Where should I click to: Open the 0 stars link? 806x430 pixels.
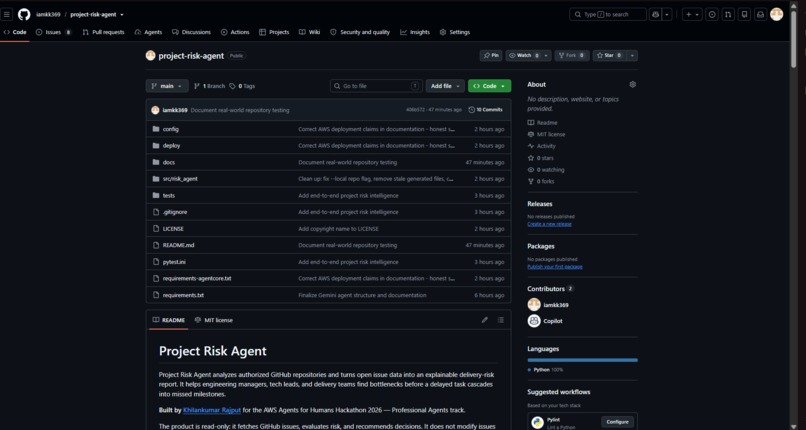(541, 158)
